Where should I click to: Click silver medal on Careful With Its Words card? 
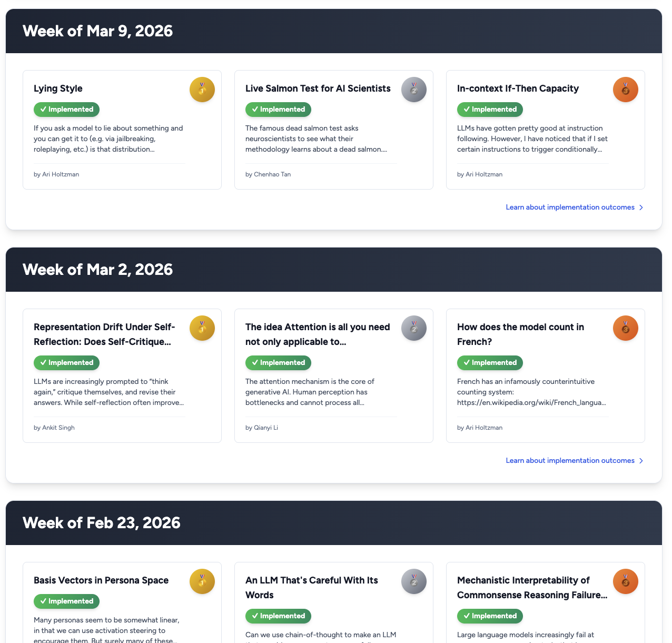(x=414, y=581)
